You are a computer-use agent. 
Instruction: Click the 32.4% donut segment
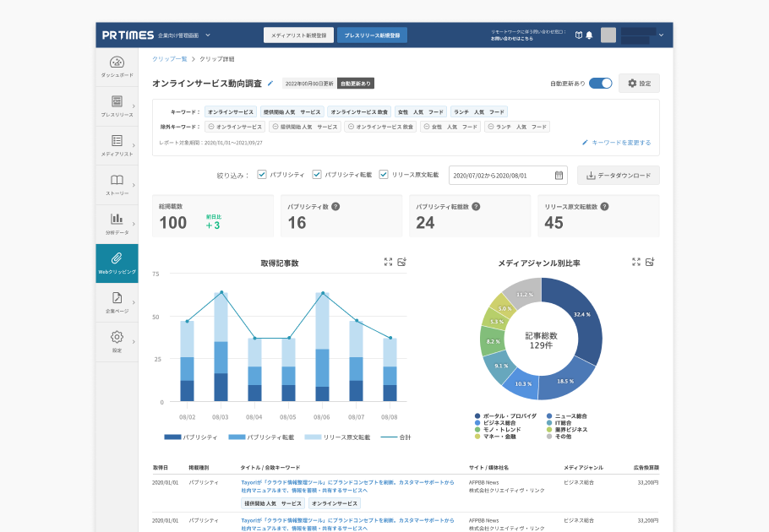[581, 314]
